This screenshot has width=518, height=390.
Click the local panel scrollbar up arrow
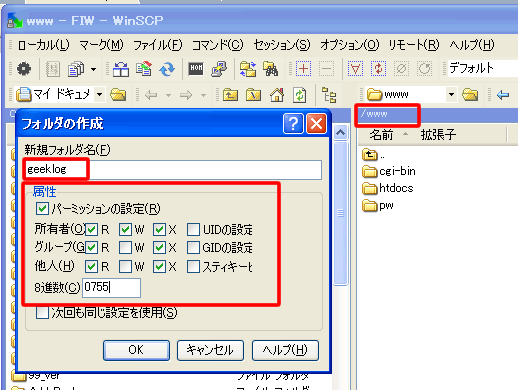[x=340, y=133]
